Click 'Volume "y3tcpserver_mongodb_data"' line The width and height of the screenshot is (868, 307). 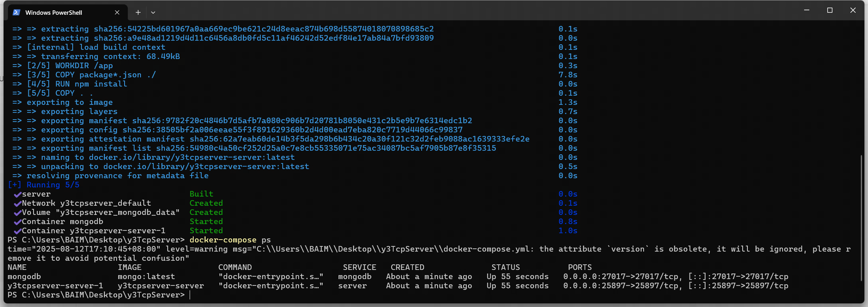click(101, 213)
